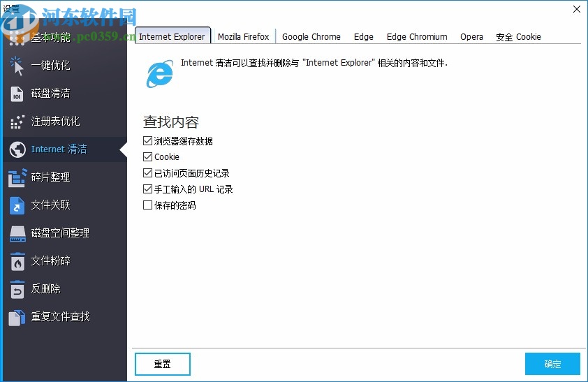Click the one-click optimize cursor icon
This screenshot has width=588, height=382.
point(17,66)
